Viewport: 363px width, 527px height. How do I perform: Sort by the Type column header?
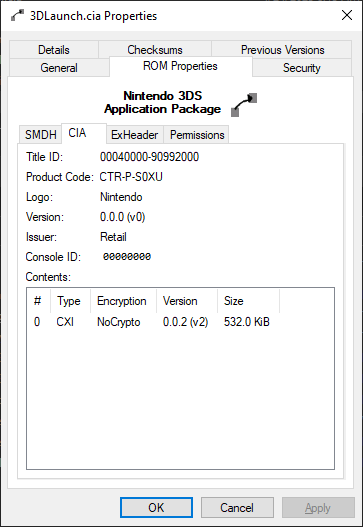click(x=70, y=301)
